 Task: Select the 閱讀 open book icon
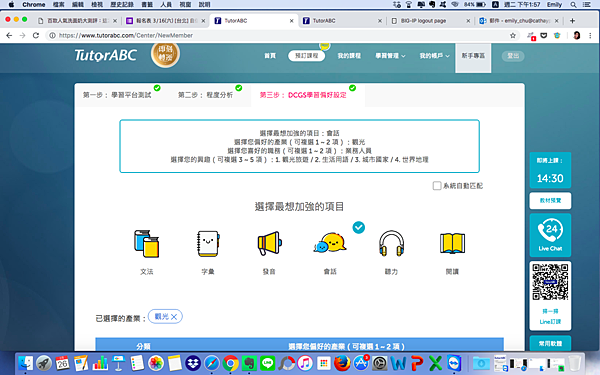pyautogui.click(x=452, y=243)
